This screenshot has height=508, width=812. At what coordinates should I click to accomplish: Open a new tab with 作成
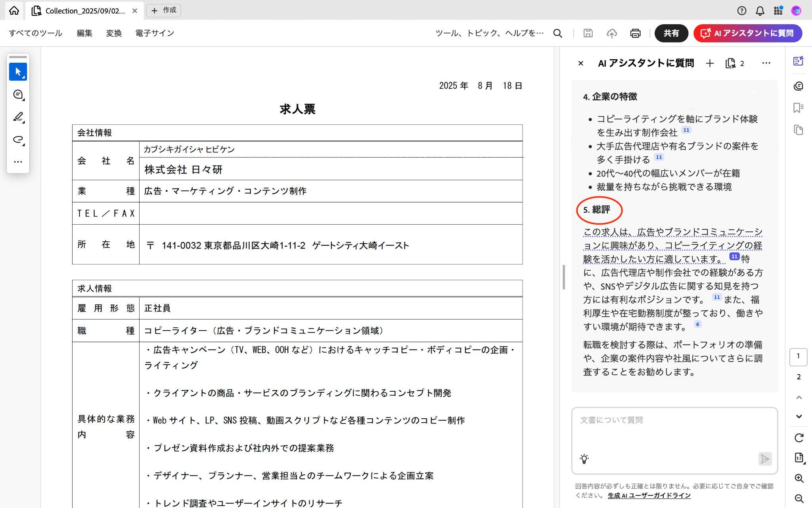point(163,10)
